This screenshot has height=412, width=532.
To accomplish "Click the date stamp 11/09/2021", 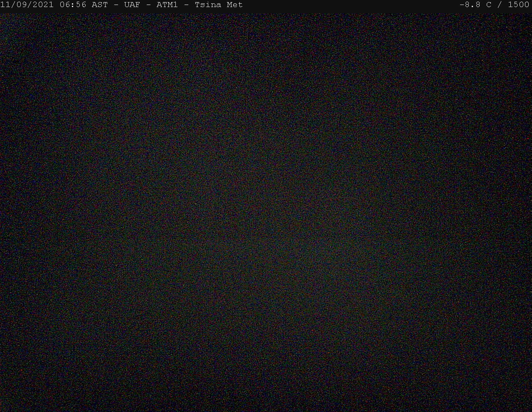I will tap(27, 5).
